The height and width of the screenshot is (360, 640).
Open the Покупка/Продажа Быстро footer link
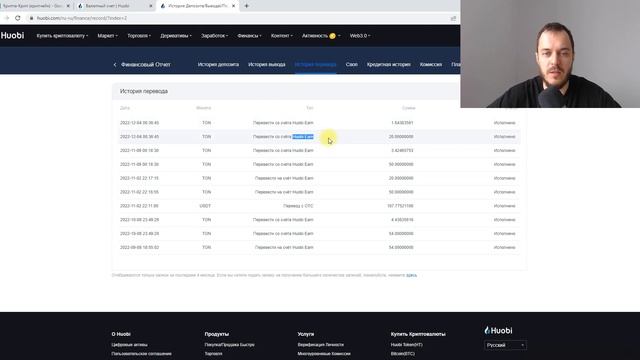click(229, 345)
